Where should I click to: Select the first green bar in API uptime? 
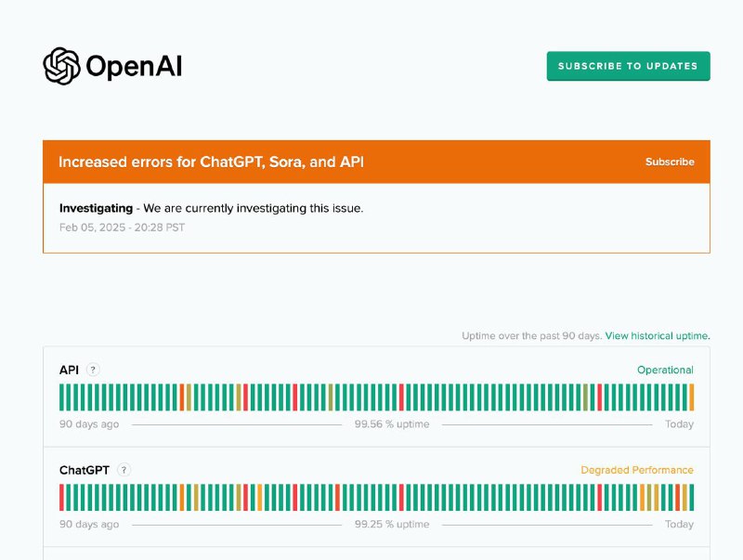pyautogui.click(x=61, y=397)
